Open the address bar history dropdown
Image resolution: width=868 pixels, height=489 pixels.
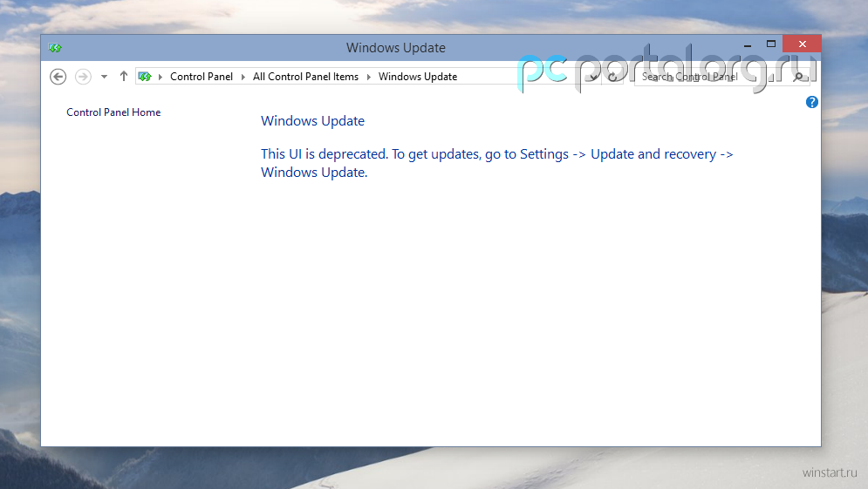[593, 77]
